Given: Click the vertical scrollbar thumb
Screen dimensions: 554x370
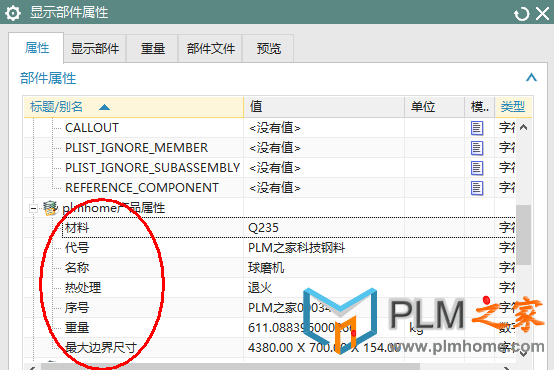Looking at the screenshot, I should (523, 235).
